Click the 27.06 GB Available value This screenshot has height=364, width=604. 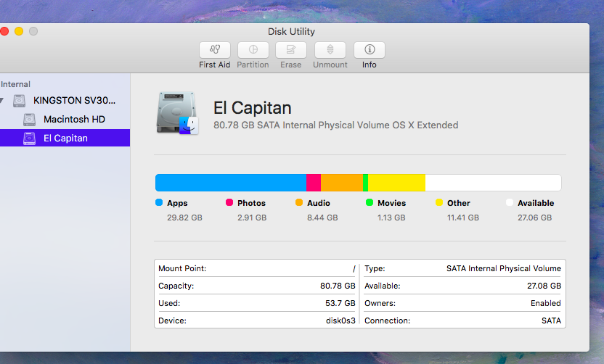[x=534, y=218]
